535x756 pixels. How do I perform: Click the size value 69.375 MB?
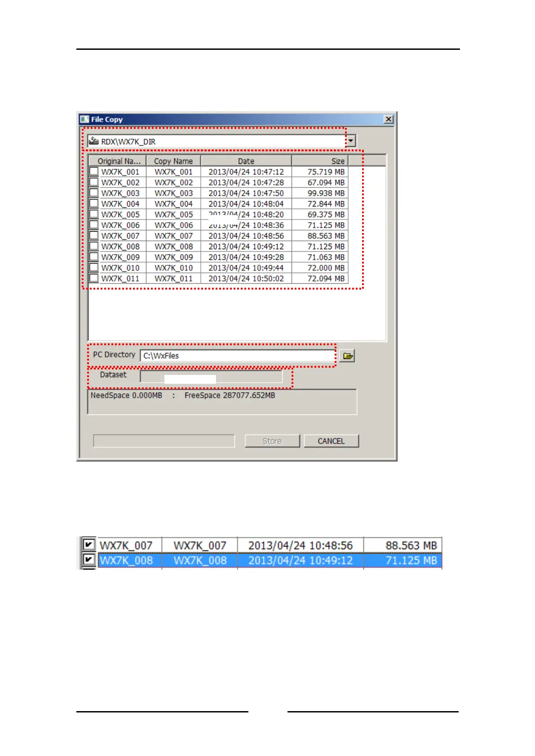click(326, 215)
